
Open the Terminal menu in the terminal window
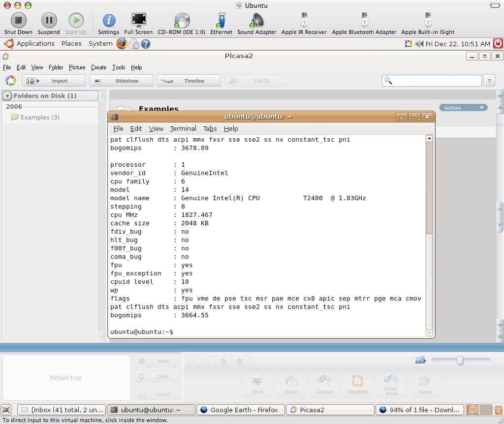(x=183, y=128)
